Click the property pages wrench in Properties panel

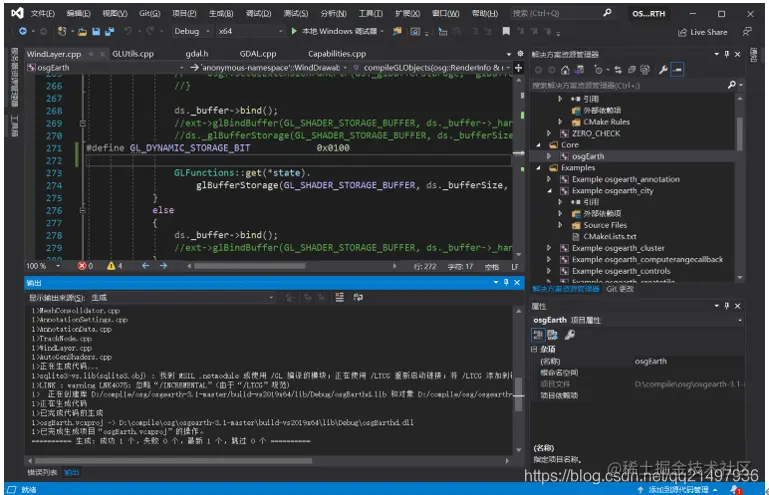pos(570,335)
